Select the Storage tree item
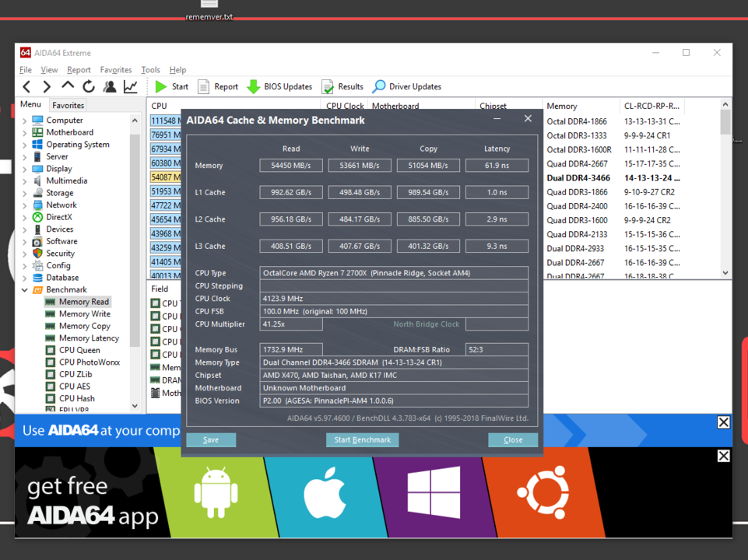748x560 pixels. (60, 193)
